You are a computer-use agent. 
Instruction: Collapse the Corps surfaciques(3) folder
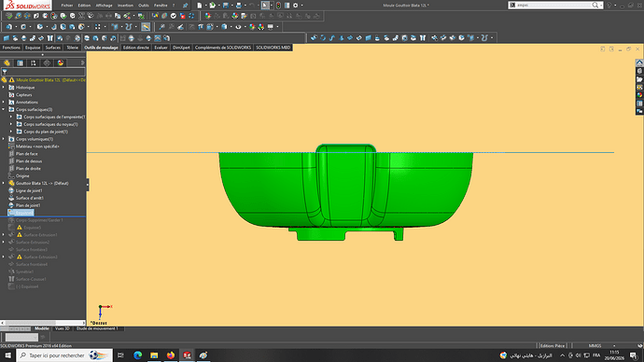pos(4,109)
